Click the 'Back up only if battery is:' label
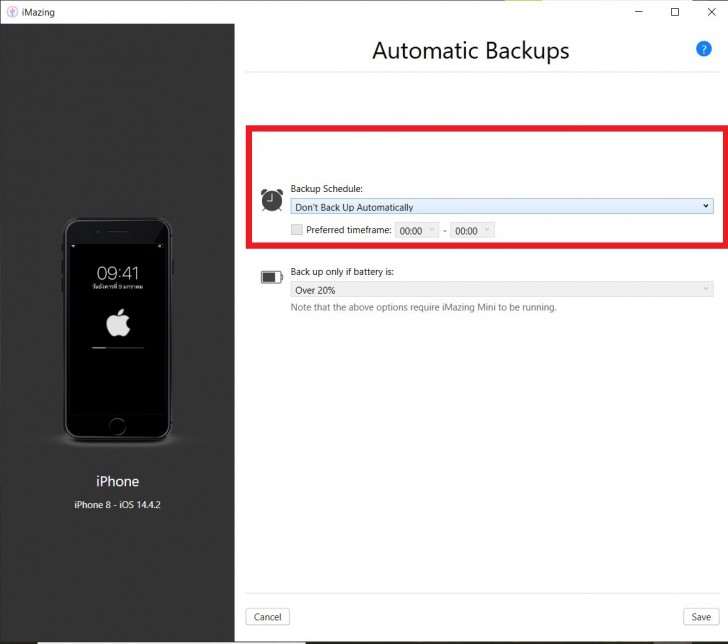The image size is (728, 644). 342,272
